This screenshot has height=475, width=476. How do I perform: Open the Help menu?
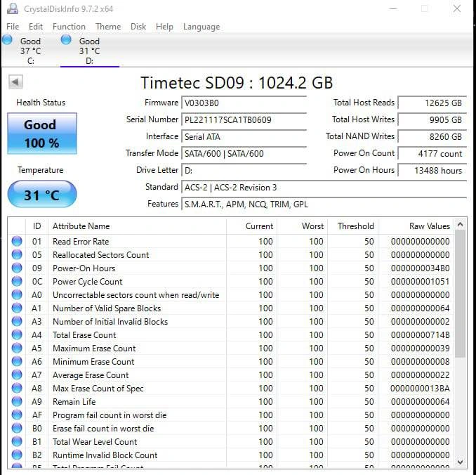(x=164, y=27)
